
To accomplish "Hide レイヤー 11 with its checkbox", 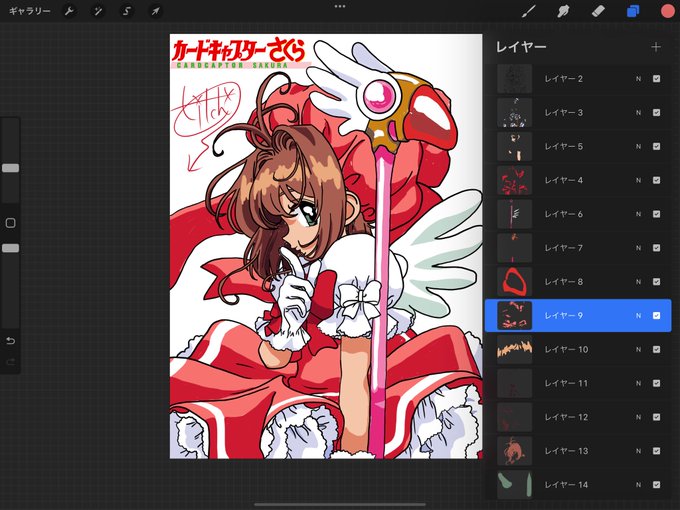I will pyautogui.click(x=657, y=383).
